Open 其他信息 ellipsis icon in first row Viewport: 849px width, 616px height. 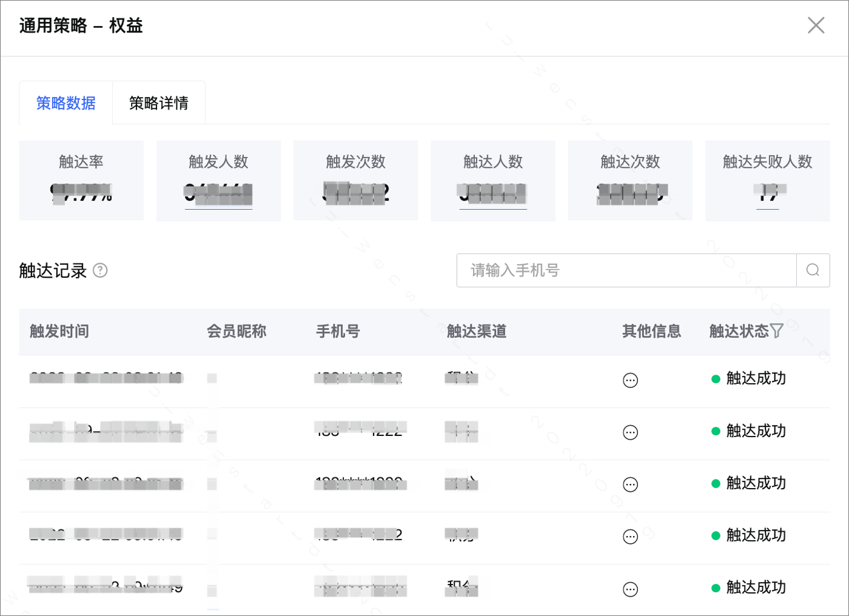pyautogui.click(x=631, y=380)
